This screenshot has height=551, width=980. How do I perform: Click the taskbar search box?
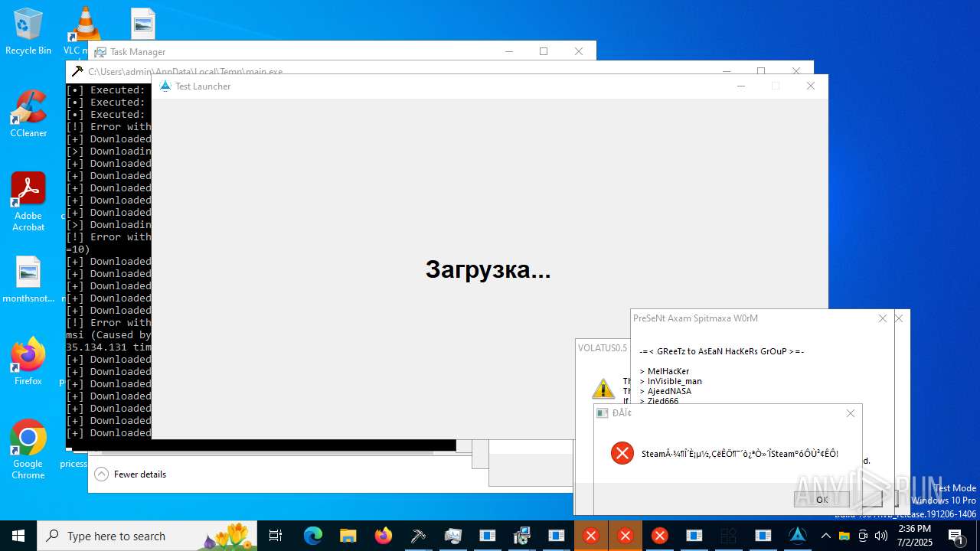148,536
